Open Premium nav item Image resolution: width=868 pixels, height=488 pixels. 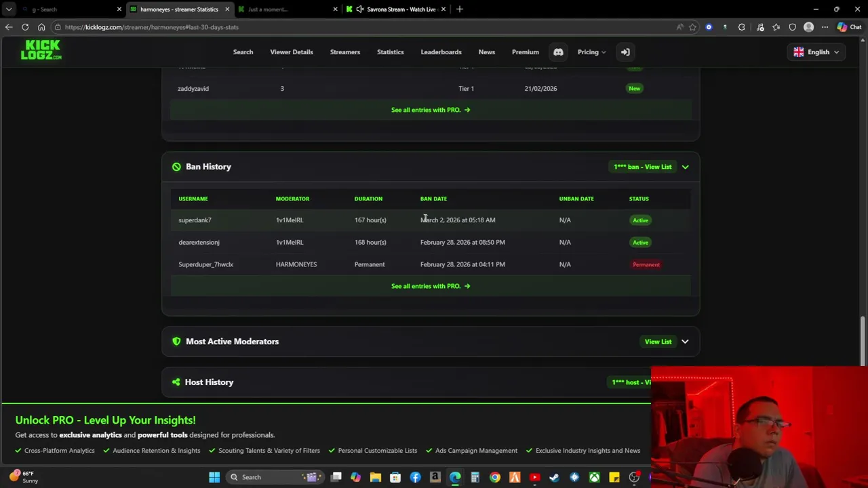[x=525, y=52]
